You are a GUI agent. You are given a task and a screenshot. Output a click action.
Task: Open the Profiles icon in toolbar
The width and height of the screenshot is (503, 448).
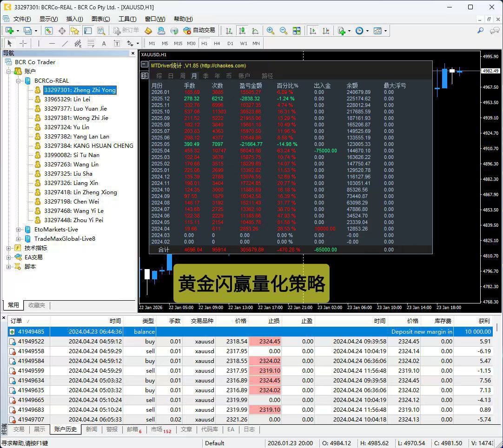pos(27,31)
